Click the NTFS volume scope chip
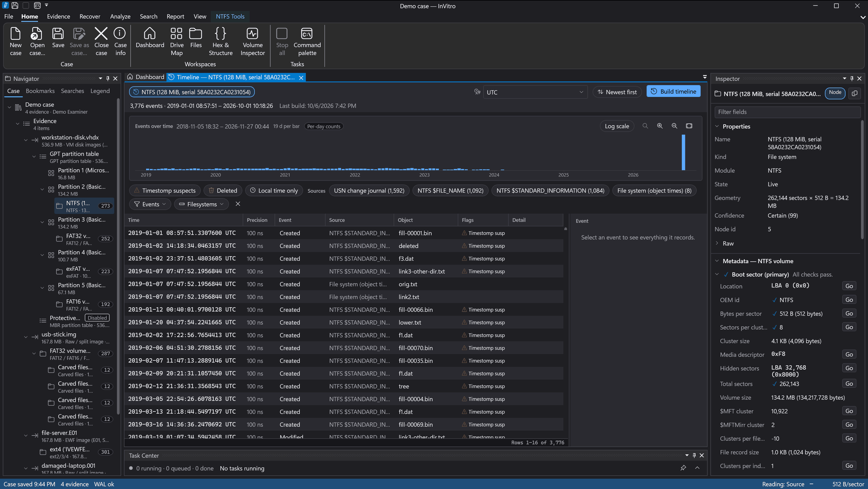The height and width of the screenshot is (489, 868). pyautogui.click(x=192, y=92)
